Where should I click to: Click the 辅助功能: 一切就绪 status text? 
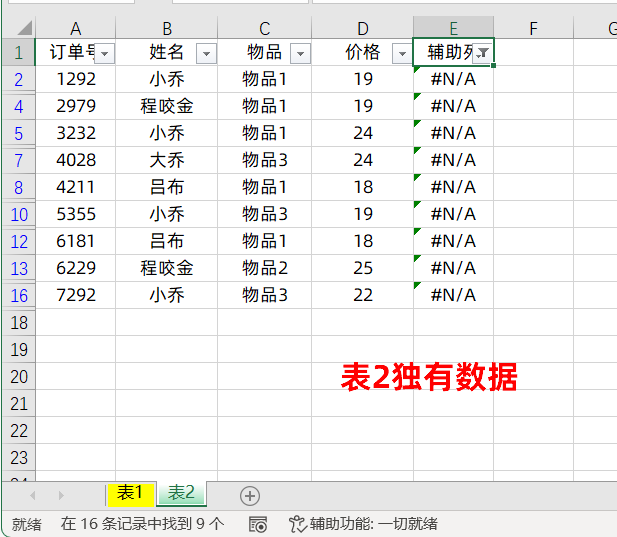[373, 524]
